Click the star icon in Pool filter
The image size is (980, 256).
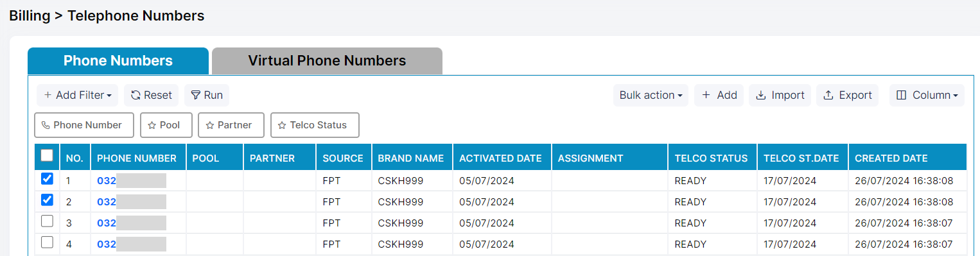152,126
